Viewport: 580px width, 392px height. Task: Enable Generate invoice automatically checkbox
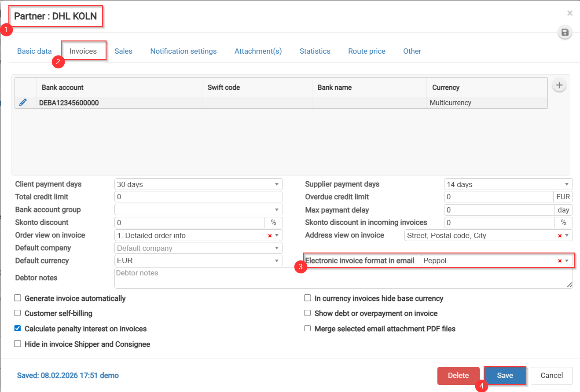(x=18, y=298)
